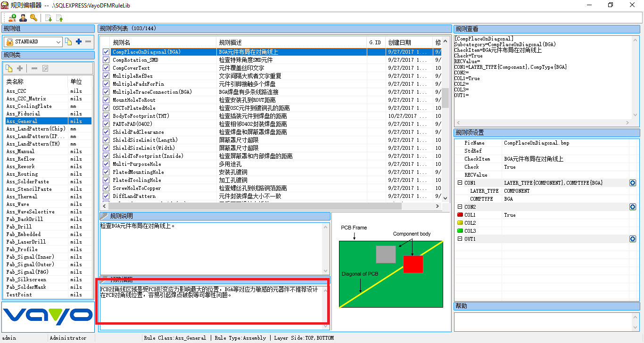Screen dimensions: 644x343
Task: Collapse the CON1 tree node
Action: click(x=460, y=183)
